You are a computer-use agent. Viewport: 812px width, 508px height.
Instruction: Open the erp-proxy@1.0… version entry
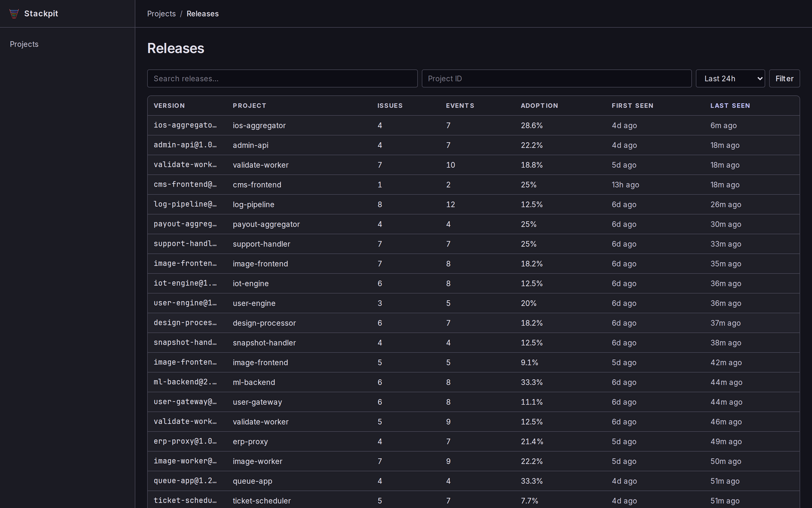click(x=185, y=442)
